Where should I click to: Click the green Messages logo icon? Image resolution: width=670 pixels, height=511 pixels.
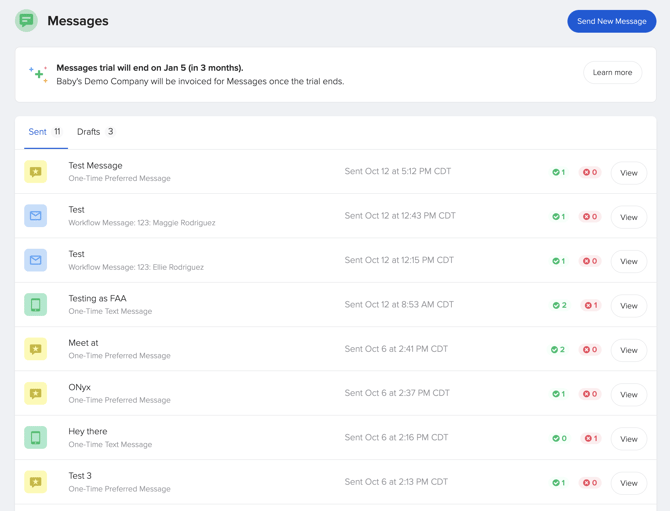(27, 21)
